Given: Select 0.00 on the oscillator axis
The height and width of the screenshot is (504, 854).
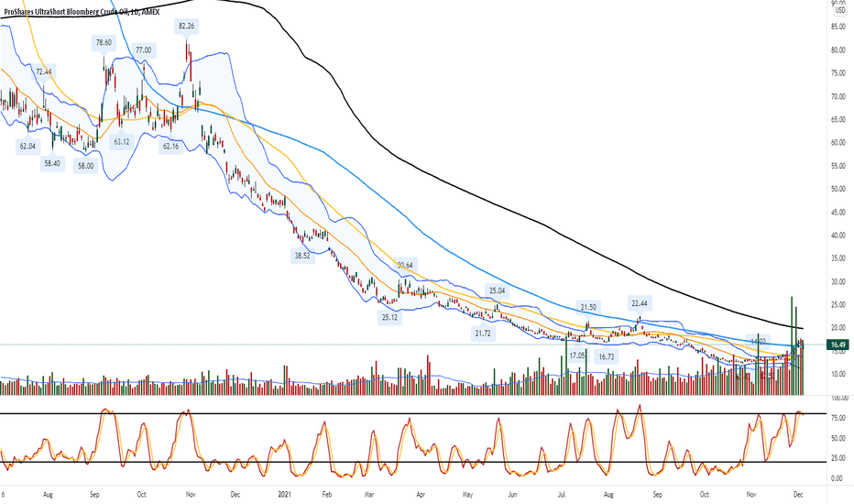Looking at the screenshot, I should (x=838, y=478).
